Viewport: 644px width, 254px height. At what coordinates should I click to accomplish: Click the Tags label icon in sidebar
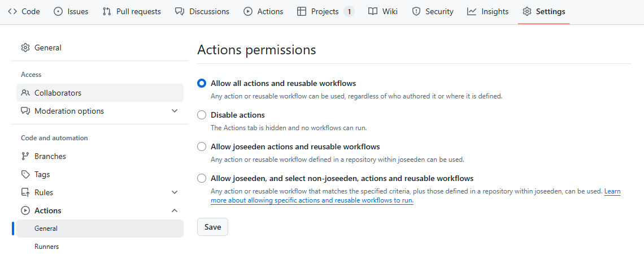25,174
